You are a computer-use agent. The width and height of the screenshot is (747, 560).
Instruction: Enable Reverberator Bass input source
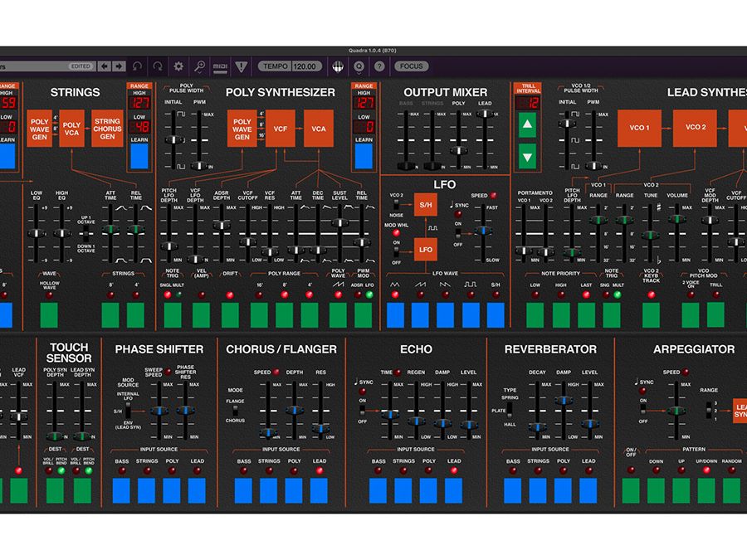[513, 491]
